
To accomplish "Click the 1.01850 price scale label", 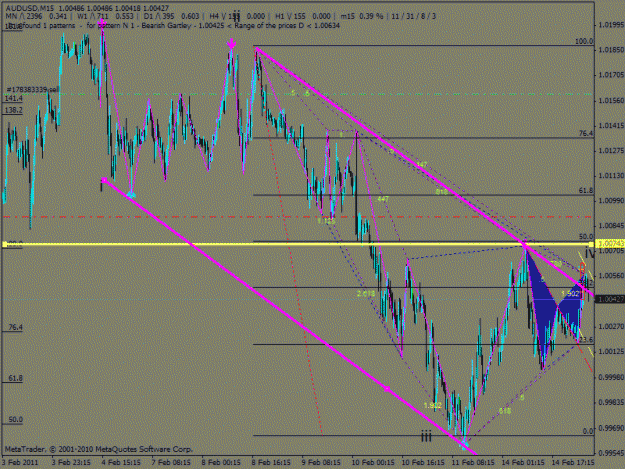I will [x=611, y=50].
